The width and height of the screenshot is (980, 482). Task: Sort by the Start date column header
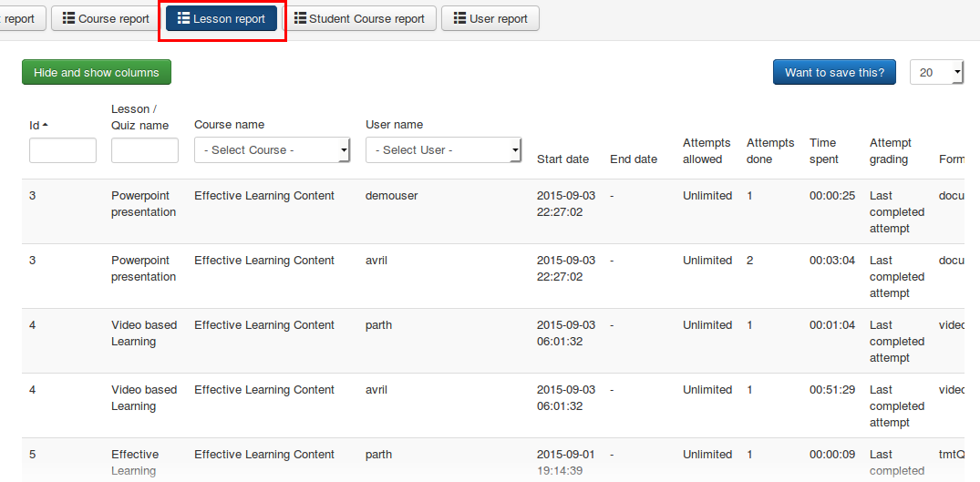(x=562, y=159)
